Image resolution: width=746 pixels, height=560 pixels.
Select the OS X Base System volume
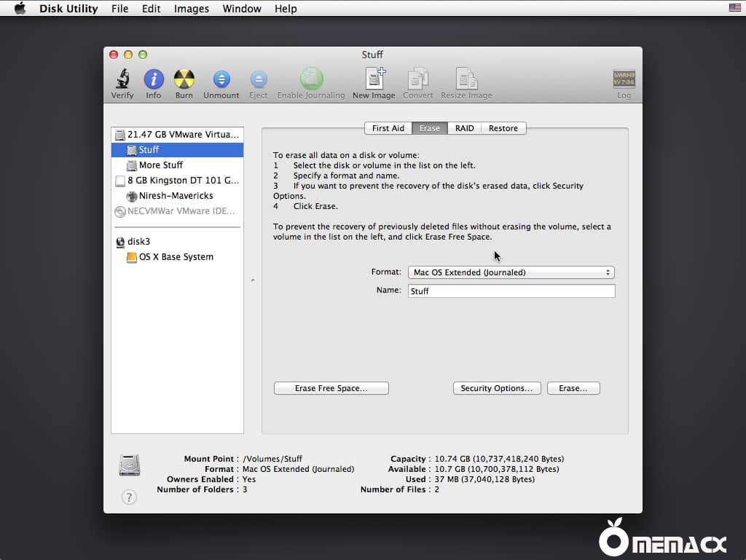[176, 256]
